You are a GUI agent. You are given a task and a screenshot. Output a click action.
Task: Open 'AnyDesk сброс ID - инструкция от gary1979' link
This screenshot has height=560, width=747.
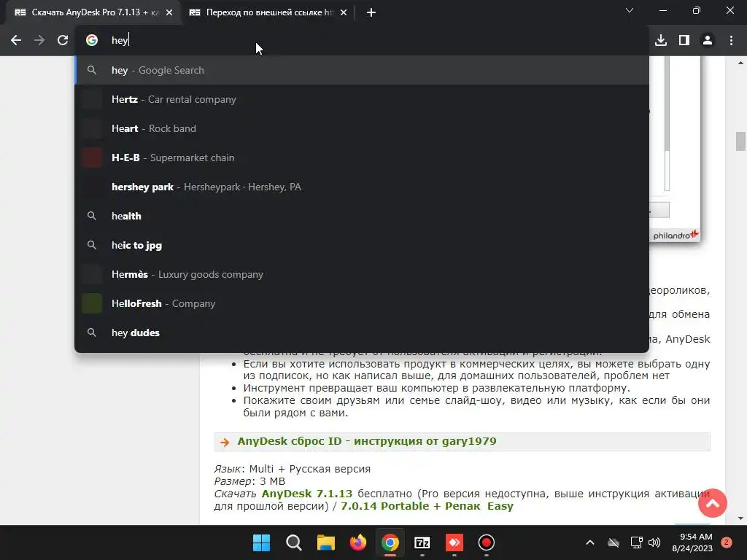[x=367, y=441]
